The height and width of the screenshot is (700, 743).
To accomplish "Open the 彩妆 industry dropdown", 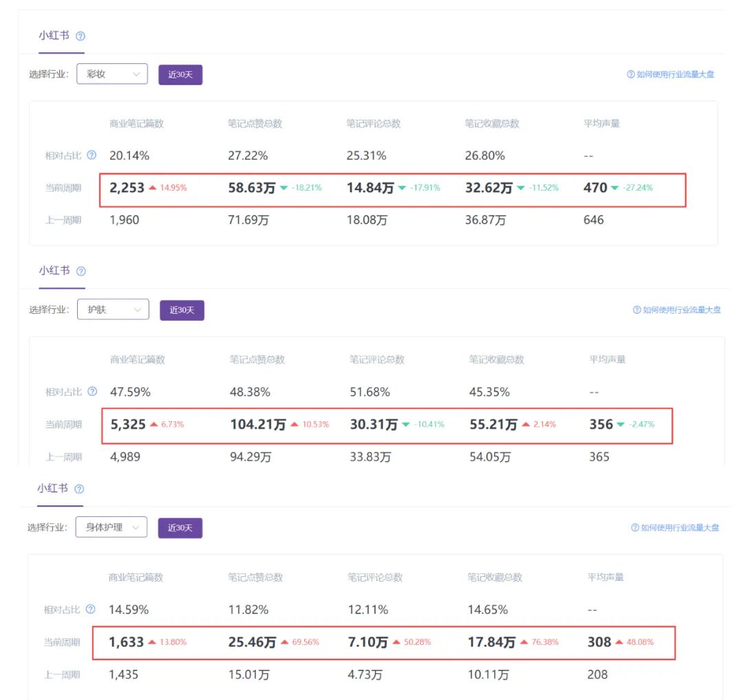I will 112,74.
